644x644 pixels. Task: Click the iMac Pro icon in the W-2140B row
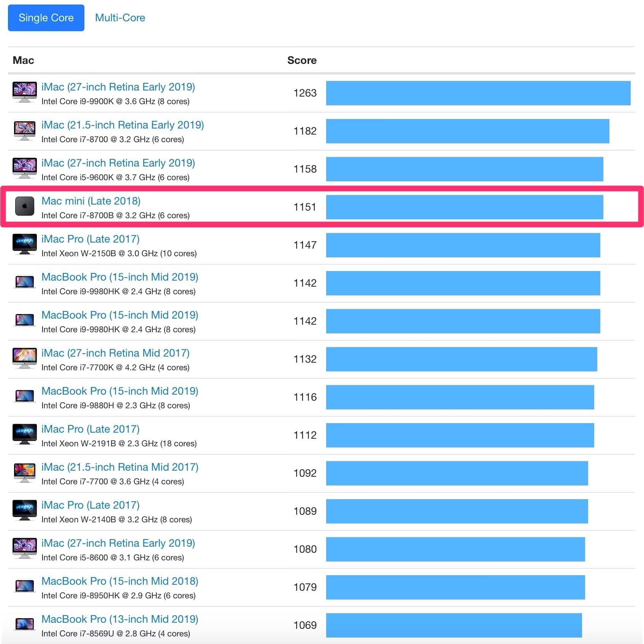(25, 510)
